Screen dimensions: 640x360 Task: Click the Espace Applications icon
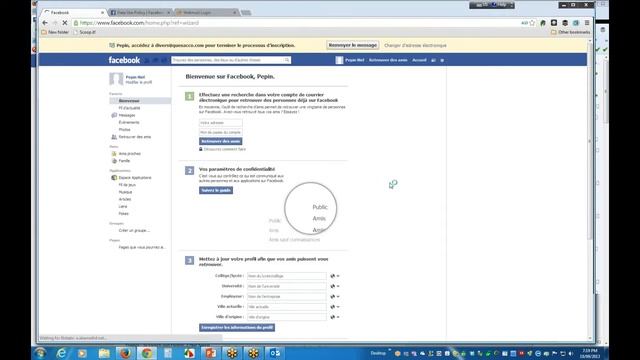[x=114, y=178]
